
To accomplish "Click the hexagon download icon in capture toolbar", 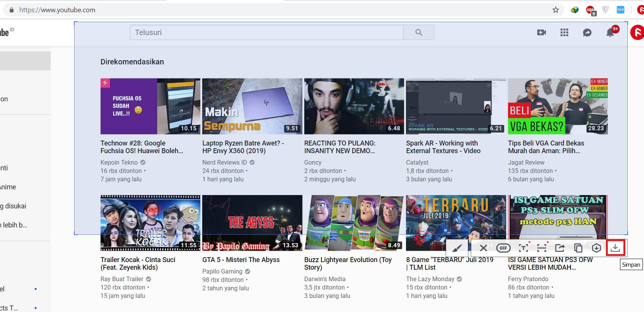I will point(596,248).
